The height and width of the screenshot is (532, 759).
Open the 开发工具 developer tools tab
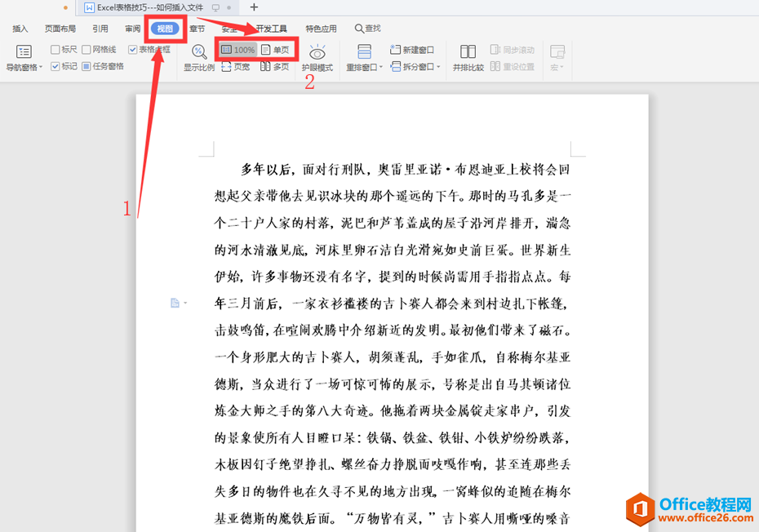click(x=271, y=29)
